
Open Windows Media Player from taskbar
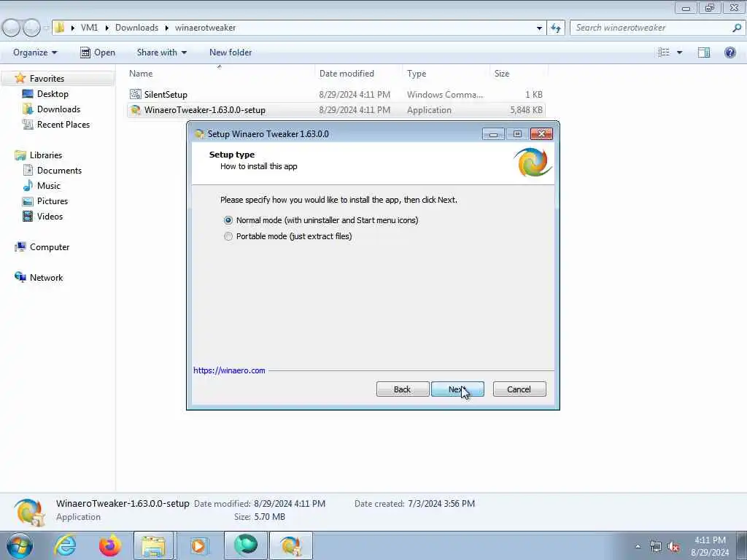198,545
